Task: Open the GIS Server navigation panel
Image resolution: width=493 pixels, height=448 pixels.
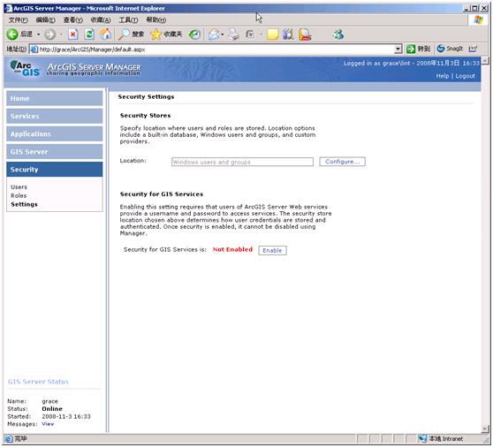Action: tap(55, 152)
